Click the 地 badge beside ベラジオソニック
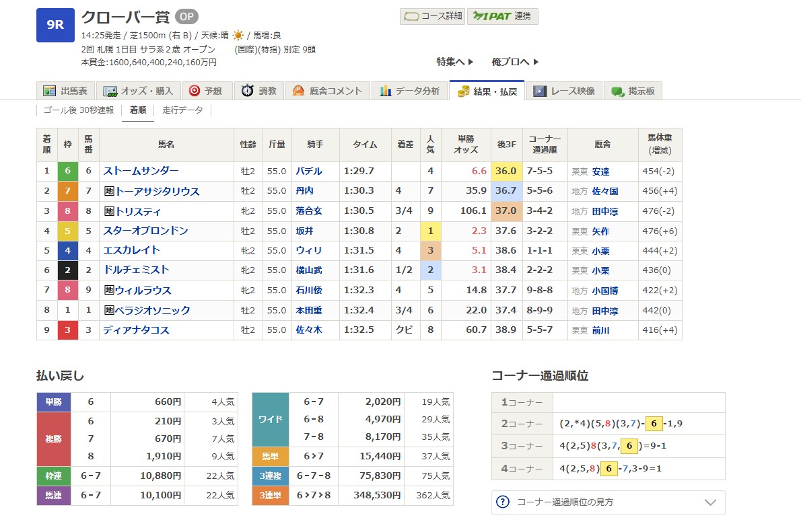The height and width of the screenshot is (532, 801). [109, 310]
